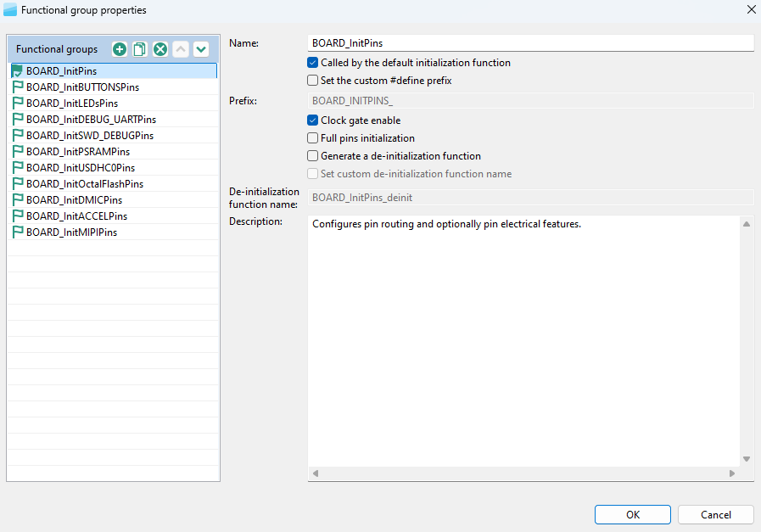761x532 pixels.
Task: Click flag icon of BOARD_InitLEDsPins
Action: [x=18, y=103]
